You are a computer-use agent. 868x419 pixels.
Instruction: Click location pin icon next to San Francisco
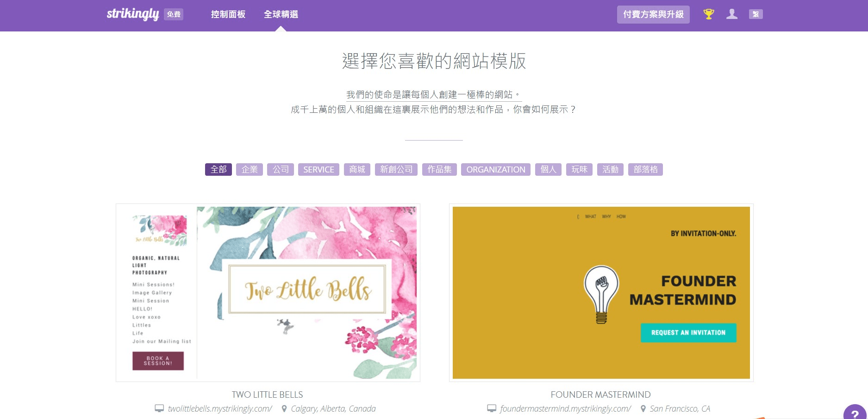643,408
